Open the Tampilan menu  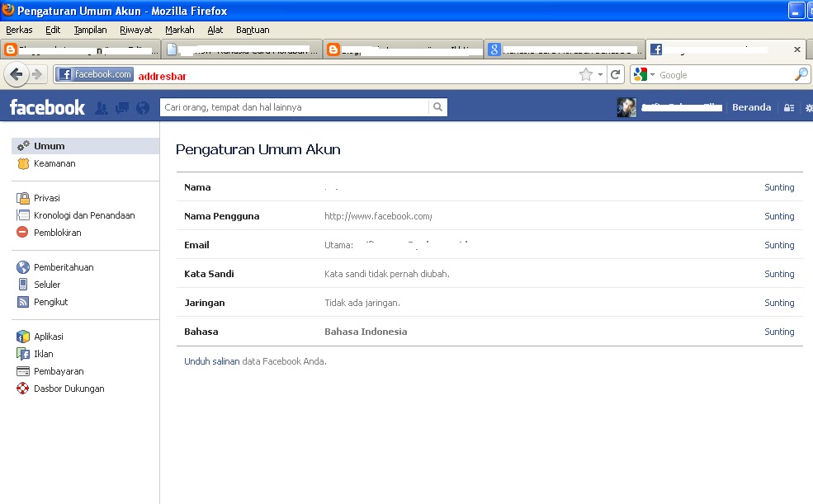tap(90, 30)
